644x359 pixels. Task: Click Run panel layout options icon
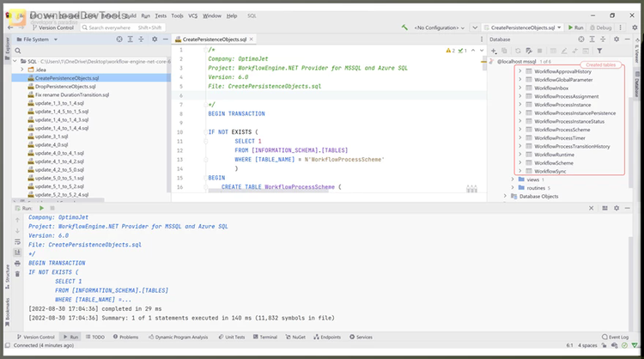coord(605,208)
